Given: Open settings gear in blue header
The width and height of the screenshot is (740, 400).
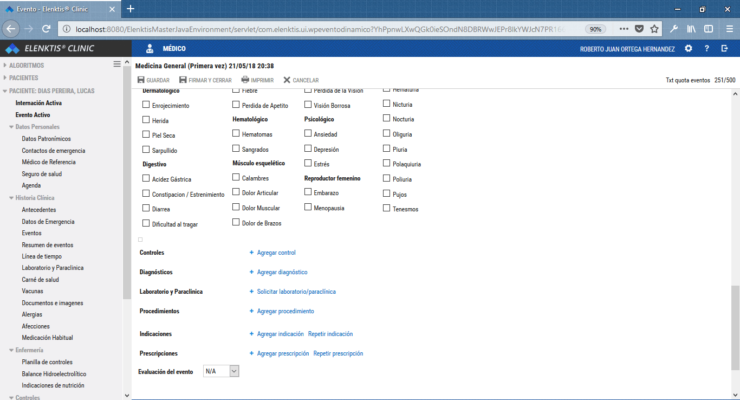Looking at the screenshot, I should click(688, 48).
